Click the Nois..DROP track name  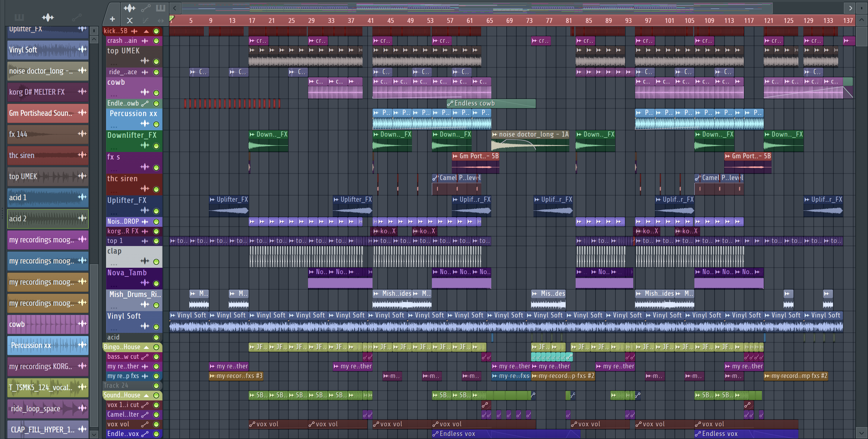pos(123,222)
